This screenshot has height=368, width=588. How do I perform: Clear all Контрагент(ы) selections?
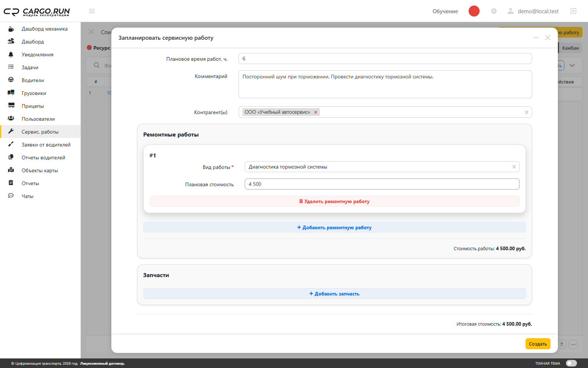point(526,112)
